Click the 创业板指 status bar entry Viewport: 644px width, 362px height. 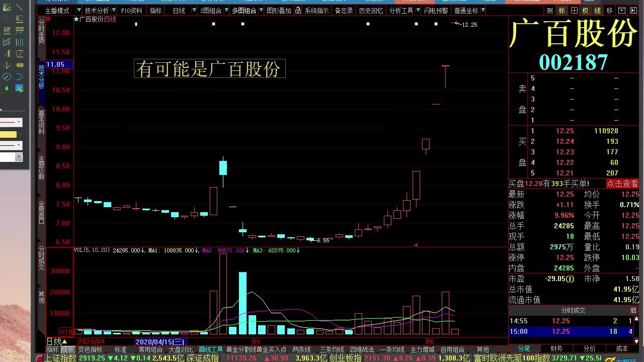(x=345, y=358)
